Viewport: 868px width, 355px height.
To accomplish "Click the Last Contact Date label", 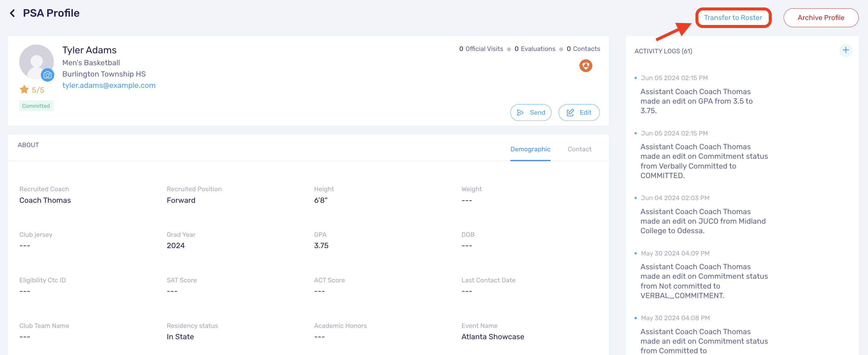I will pyautogui.click(x=488, y=280).
